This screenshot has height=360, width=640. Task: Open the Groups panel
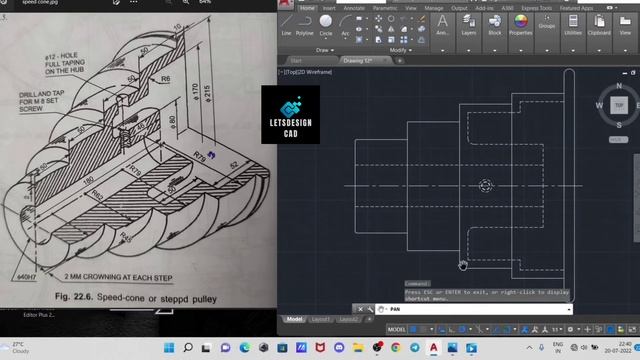(x=547, y=22)
